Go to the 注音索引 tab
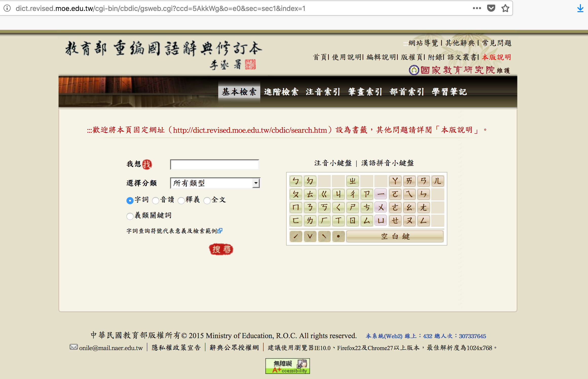Viewport: 588px width, 379px height. pos(323,92)
